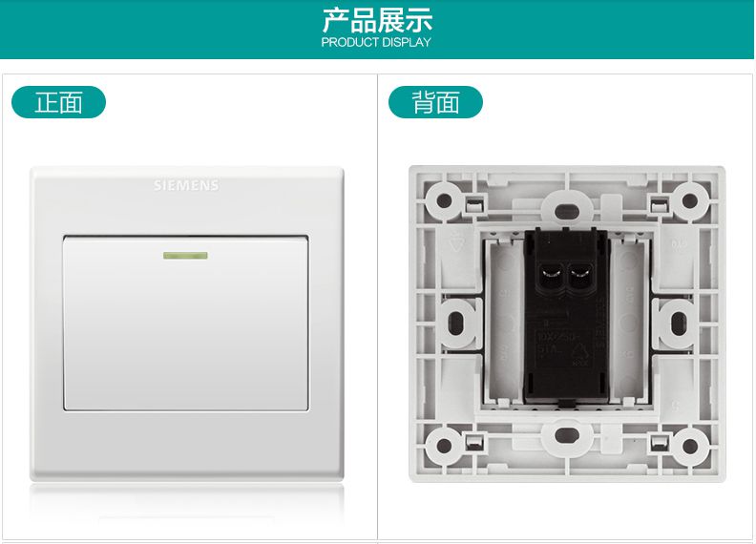Click the 背面 label badge
The height and width of the screenshot is (544, 756).
(x=435, y=102)
